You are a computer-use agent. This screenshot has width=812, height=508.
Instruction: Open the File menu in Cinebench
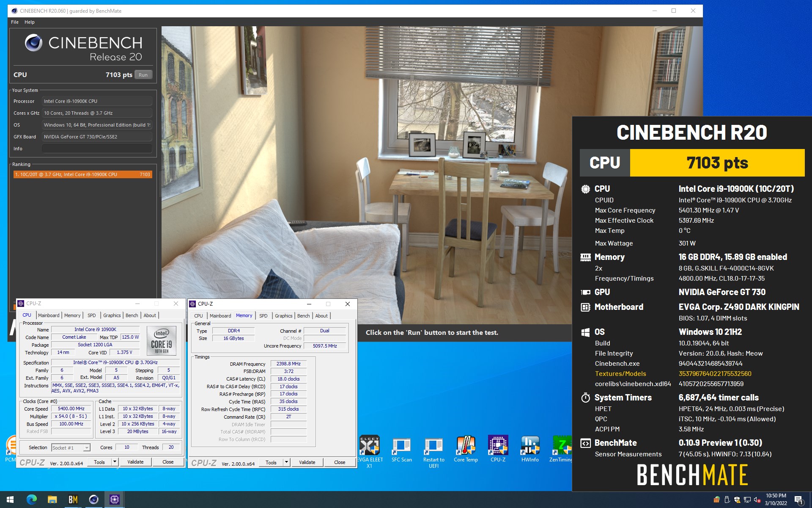(x=15, y=22)
